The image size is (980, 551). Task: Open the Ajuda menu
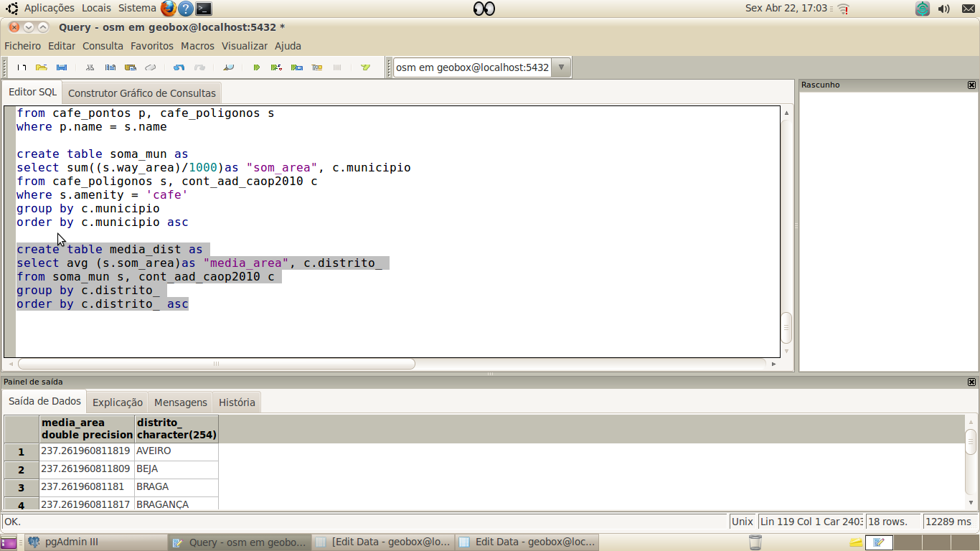click(x=288, y=46)
